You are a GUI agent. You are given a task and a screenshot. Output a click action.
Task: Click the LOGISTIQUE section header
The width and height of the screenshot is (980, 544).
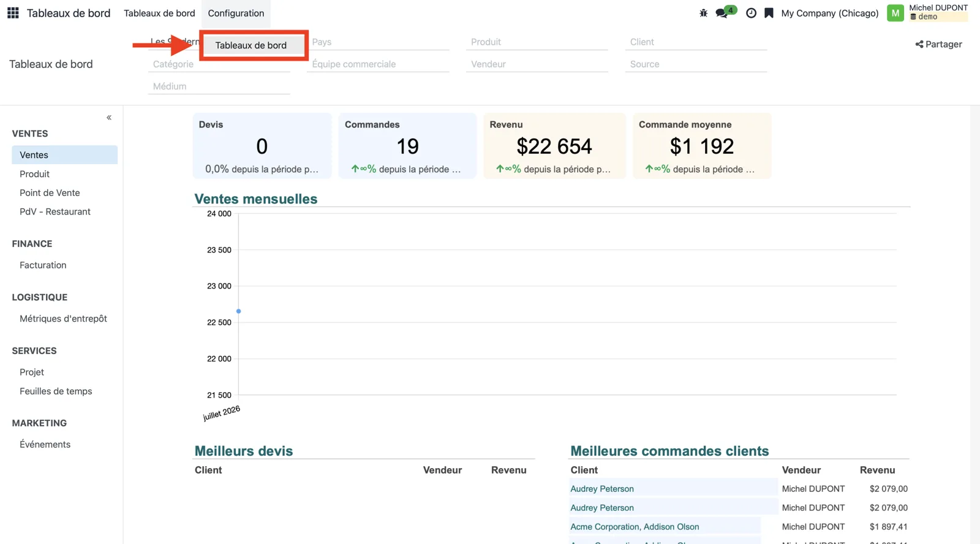coord(40,297)
